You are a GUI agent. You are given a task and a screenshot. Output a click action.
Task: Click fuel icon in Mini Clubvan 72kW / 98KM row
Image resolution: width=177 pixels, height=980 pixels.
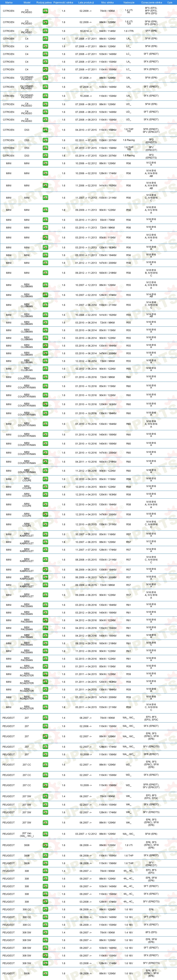pos(45,361)
